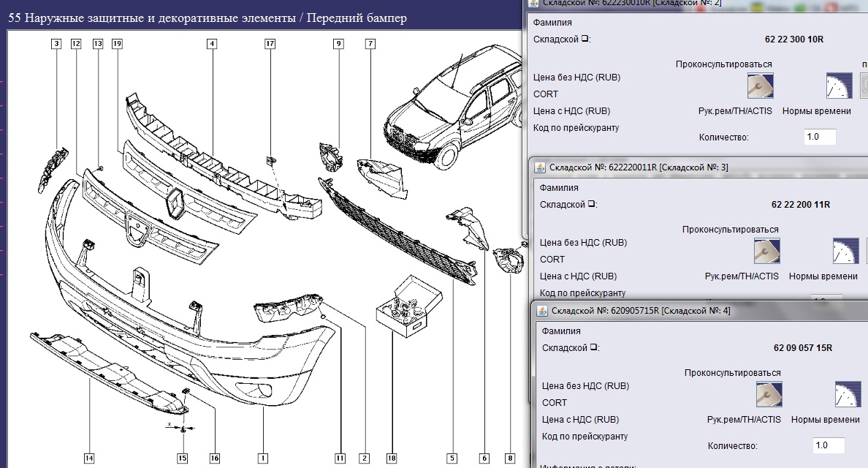Screen dimensions: 868x468
Task: Open repair manual icon for part 62 09 057 15R
Action: coord(769,394)
